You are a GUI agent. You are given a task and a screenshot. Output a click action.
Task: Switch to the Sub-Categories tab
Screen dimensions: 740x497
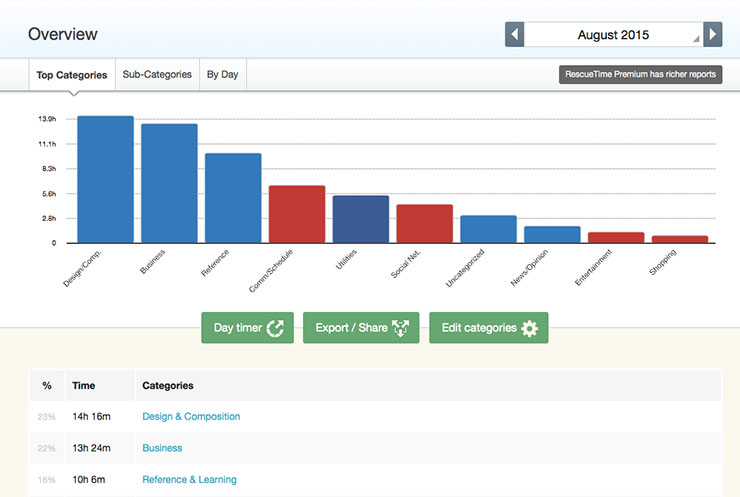pyautogui.click(x=157, y=75)
